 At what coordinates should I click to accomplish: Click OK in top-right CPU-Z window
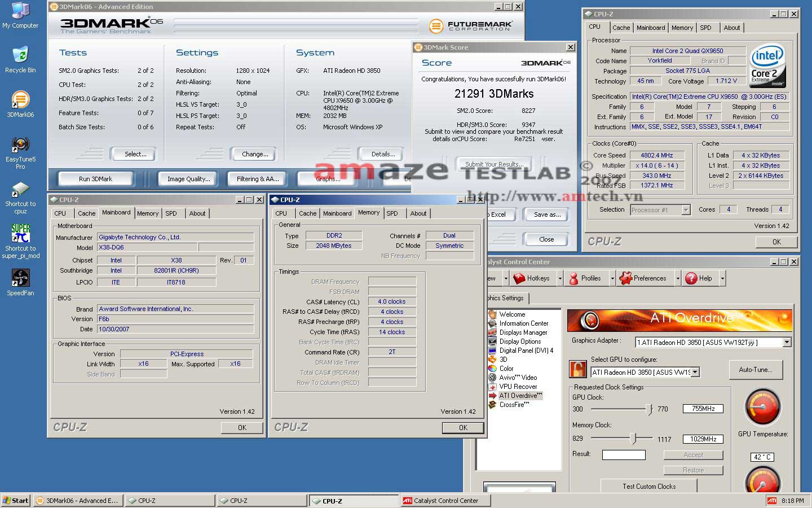click(776, 242)
